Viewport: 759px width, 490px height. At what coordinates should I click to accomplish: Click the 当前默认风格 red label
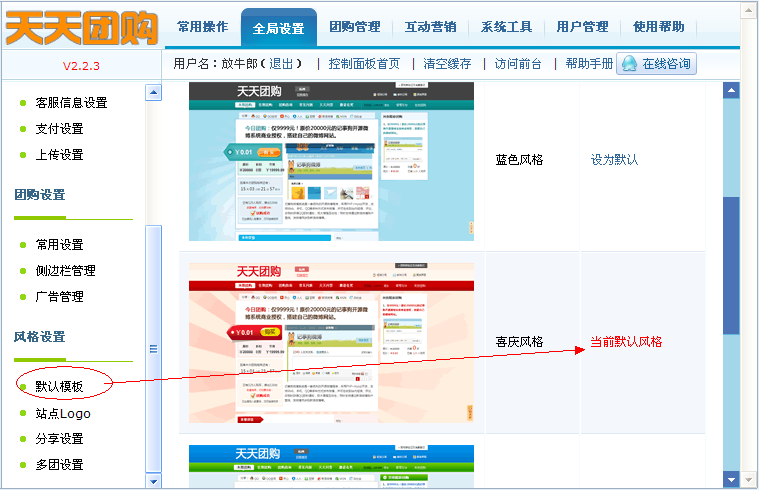click(x=626, y=342)
